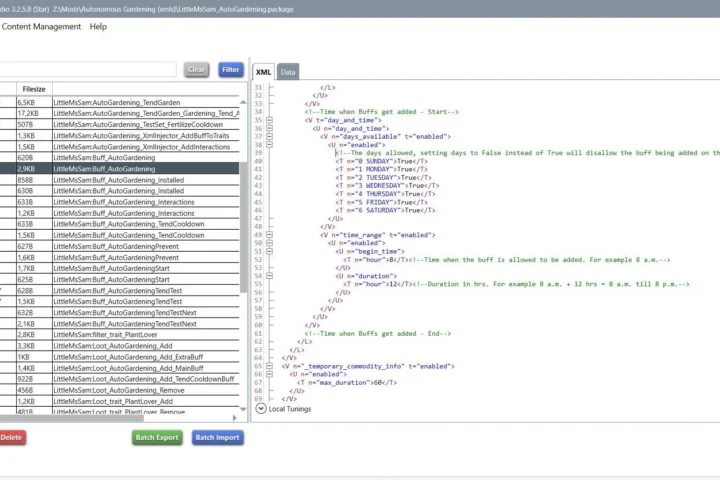Select the 620B Buff_AutoGardening row
Screen dimensions: 720x480
click(x=119, y=158)
